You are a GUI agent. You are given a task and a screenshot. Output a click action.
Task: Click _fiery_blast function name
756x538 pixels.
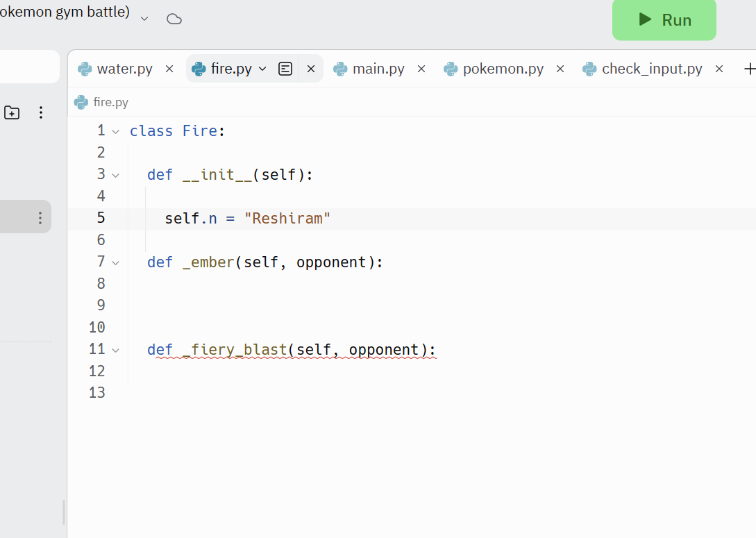(x=235, y=349)
